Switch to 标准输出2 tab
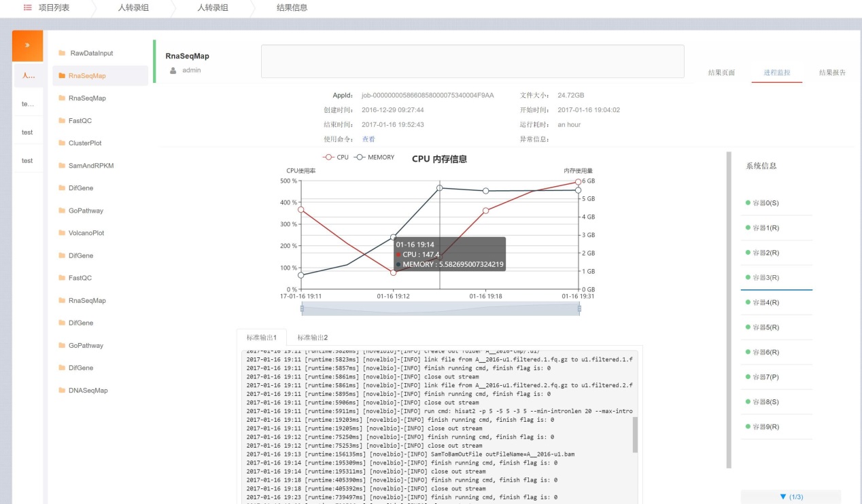The width and height of the screenshot is (862, 504). [312, 338]
